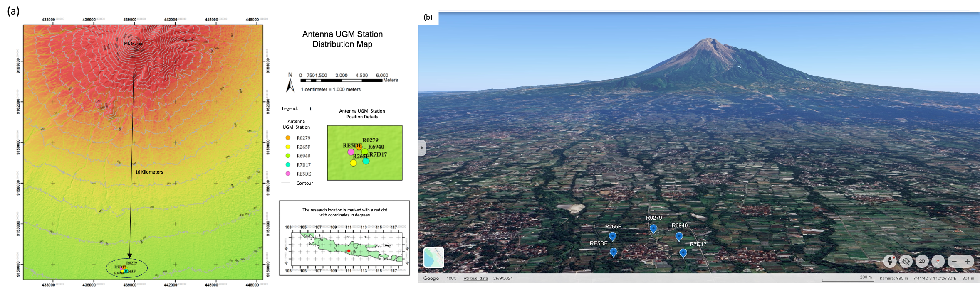Click the Google logo in status bar

tap(431, 278)
